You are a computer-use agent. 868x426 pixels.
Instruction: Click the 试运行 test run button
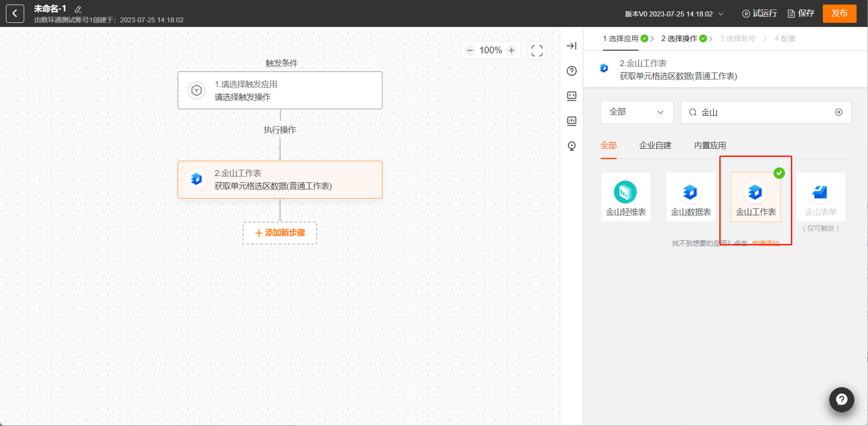(x=759, y=14)
